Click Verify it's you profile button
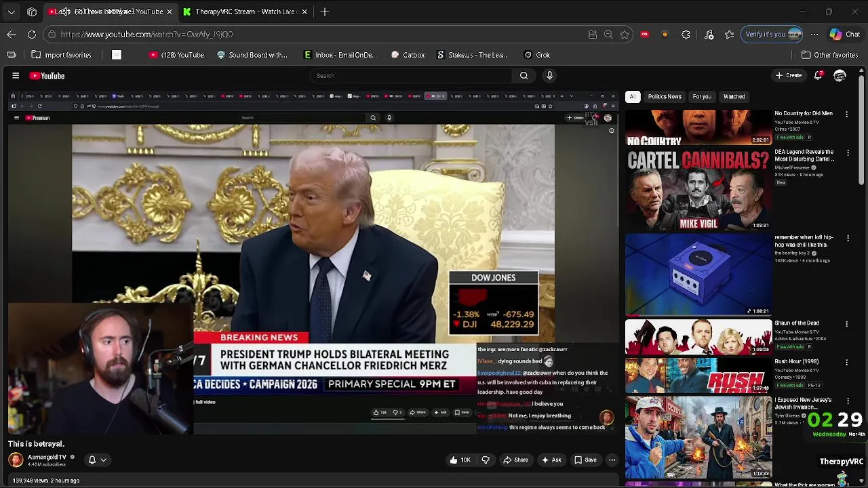Image resolution: width=868 pixels, height=488 pixels. point(773,34)
